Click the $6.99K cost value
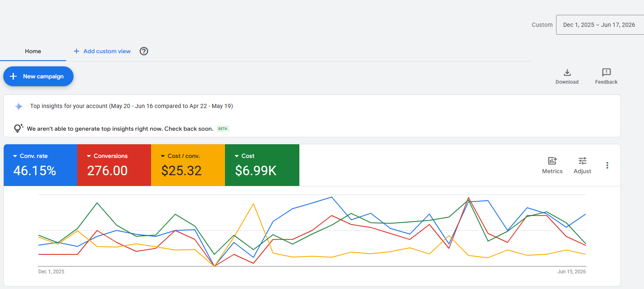644x289 pixels. tap(256, 171)
